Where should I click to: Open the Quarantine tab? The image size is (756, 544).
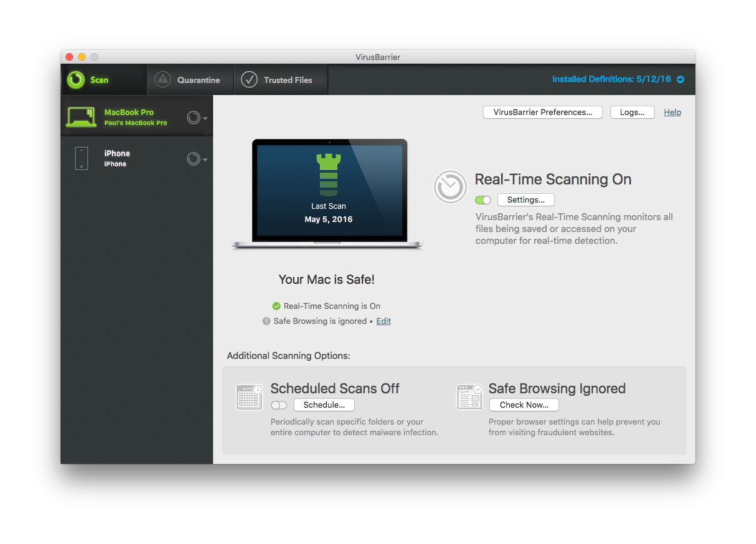pyautogui.click(x=191, y=79)
